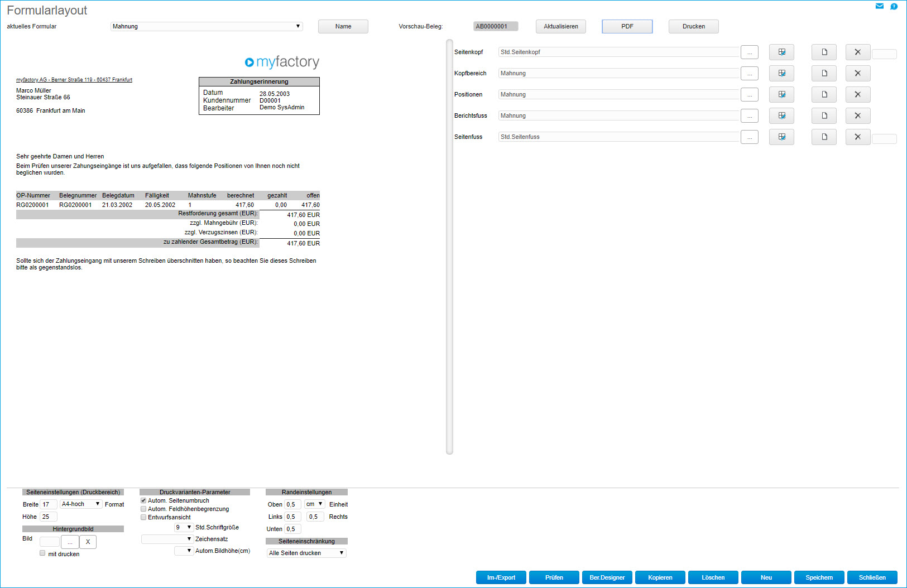Open designer icon for Seitenfuss row
This screenshot has height=588, width=907.
[781, 137]
